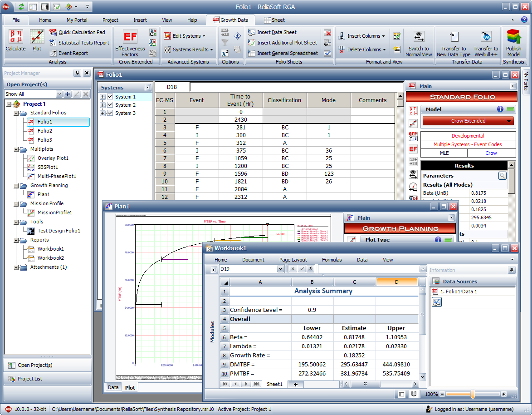This screenshot has height=415, width=532.
Task: Select Folio2 in the project tree
Action: tap(45, 131)
